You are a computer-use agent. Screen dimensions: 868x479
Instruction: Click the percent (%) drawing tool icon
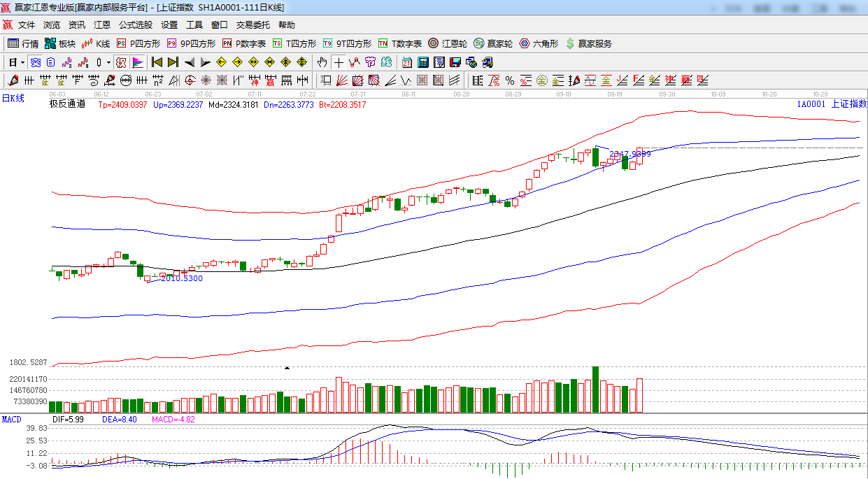coord(510,80)
